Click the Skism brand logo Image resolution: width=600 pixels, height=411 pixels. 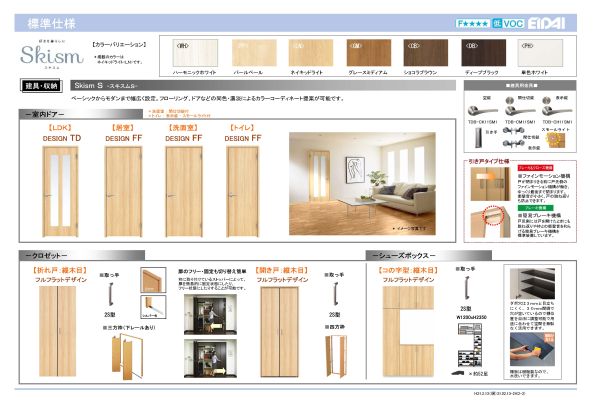(52, 54)
